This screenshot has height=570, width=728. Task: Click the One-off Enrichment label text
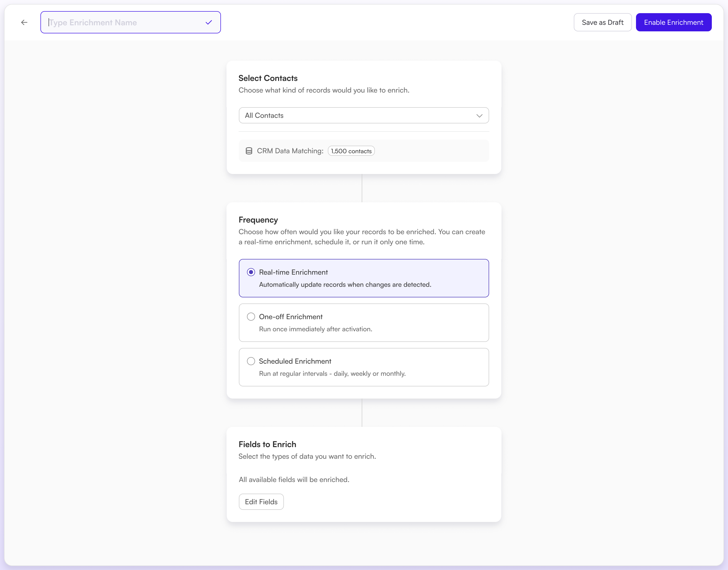tap(291, 317)
